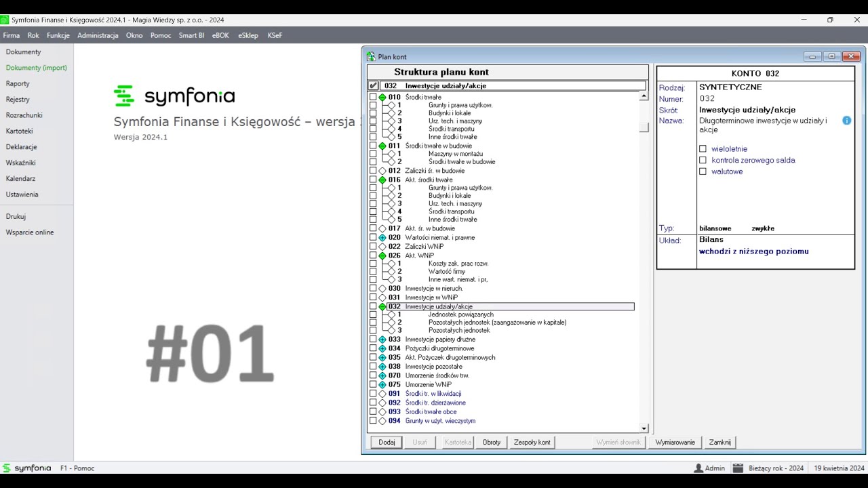Image resolution: width=868 pixels, height=488 pixels.
Task: Click the Obroty button
Action: 492,442
